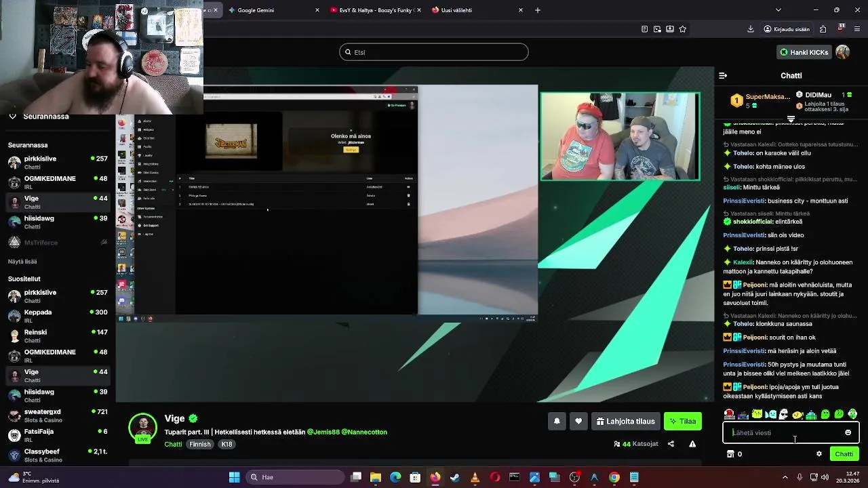Open the Chatti category link under title
Screen dimensions: 868x488
point(173,445)
